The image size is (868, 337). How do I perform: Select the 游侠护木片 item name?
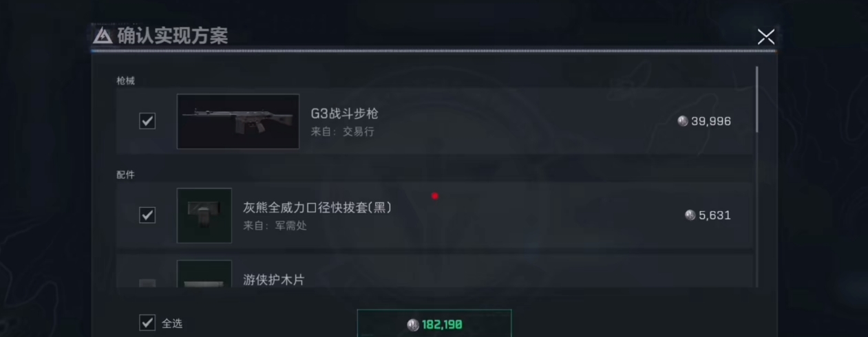coord(274,280)
